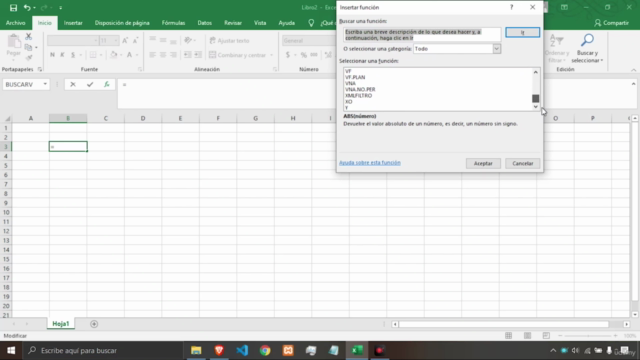Open the category dropdown showing Todo
Image resolution: width=640 pixels, height=360 pixels.
click(x=496, y=49)
